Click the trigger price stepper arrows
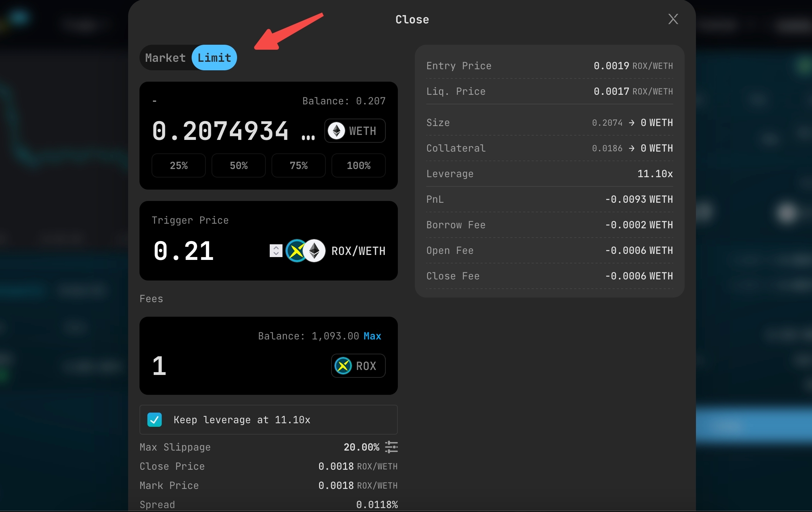Image resolution: width=812 pixels, height=512 pixels. pyautogui.click(x=276, y=251)
